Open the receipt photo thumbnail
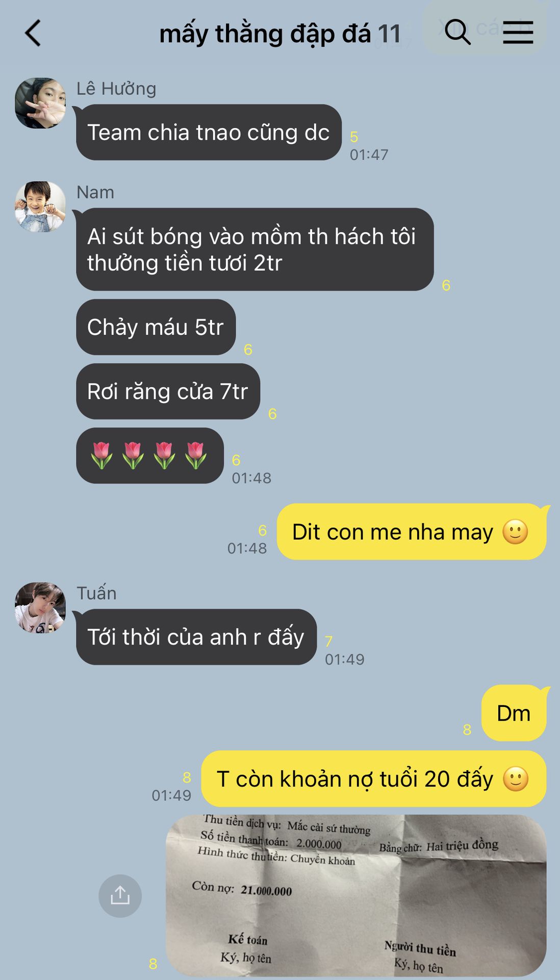The height and width of the screenshot is (980, 560). point(356,896)
